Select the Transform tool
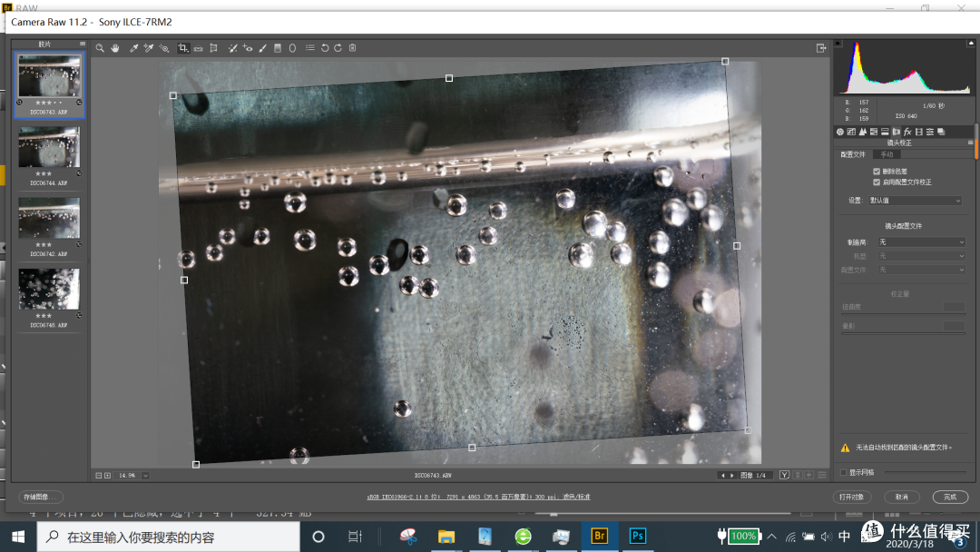This screenshot has width=980, height=552. click(214, 48)
